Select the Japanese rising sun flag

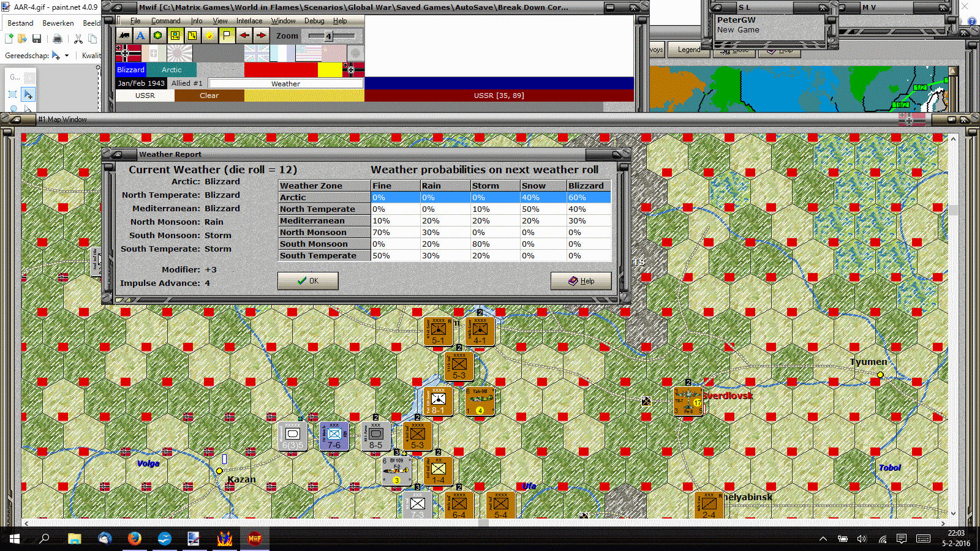click(179, 53)
